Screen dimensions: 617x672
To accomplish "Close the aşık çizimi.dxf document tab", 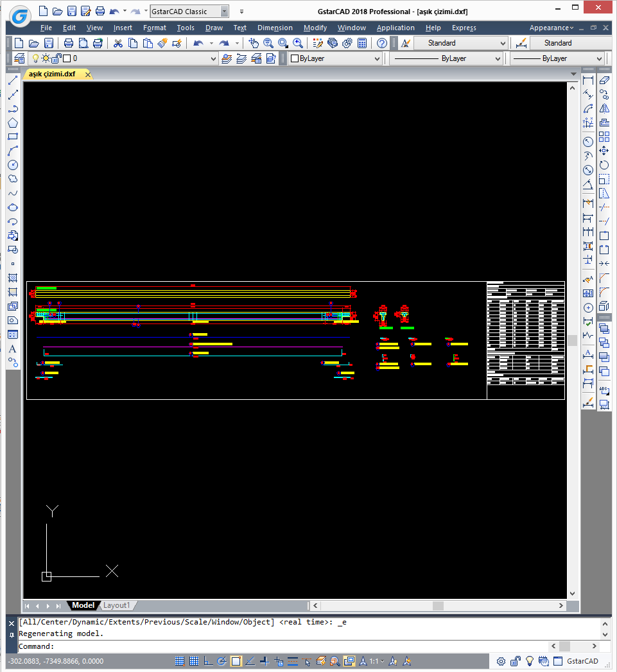I will coord(88,74).
